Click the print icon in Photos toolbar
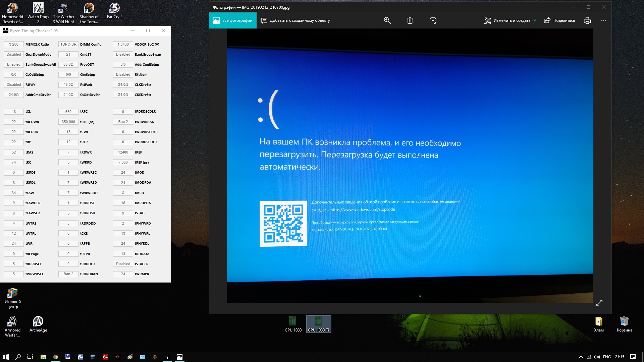 pyautogui.click(x=587, y=20)
